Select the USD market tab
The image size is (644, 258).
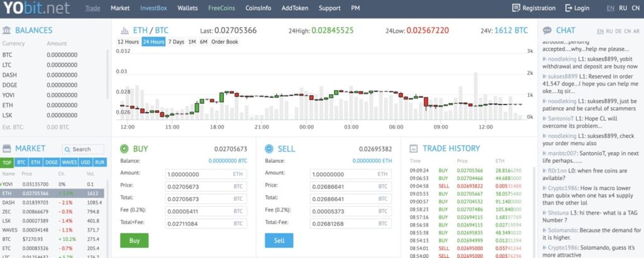pyautogui.click(x=86, y=162)
